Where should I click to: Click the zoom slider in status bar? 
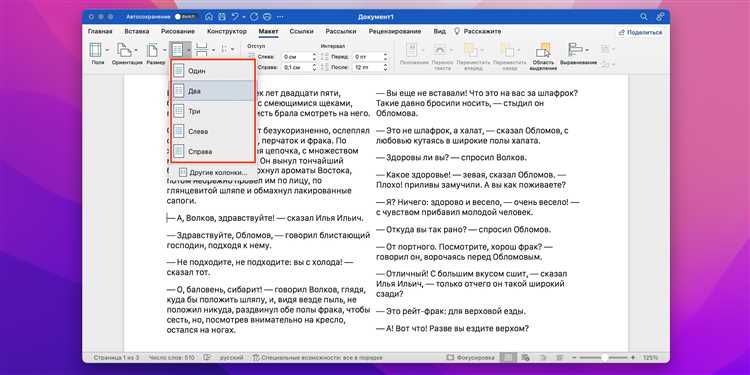(x=604, y=357)
